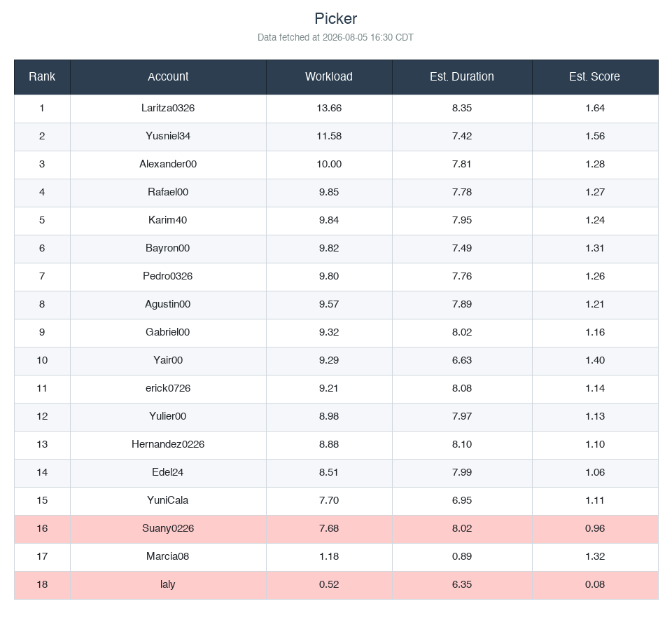Select the Hernandez0226 account name

coord(168,444)
